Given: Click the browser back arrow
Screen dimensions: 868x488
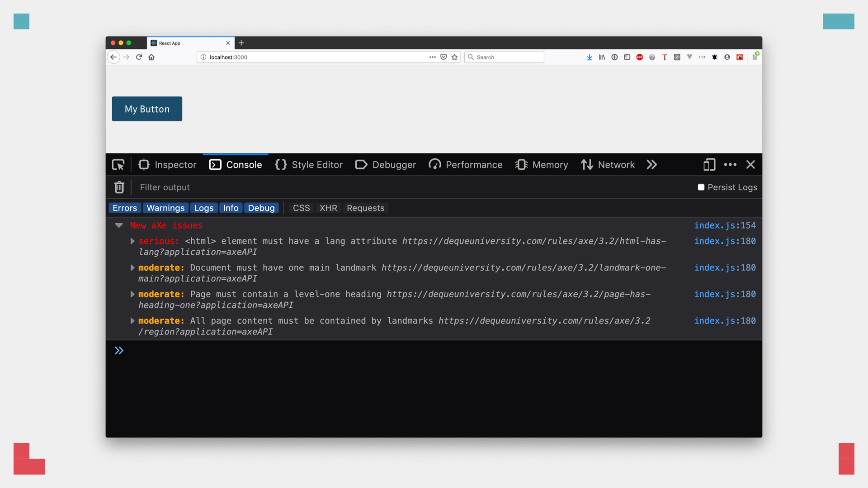Looking at the screenshot, I should (113, 57).
